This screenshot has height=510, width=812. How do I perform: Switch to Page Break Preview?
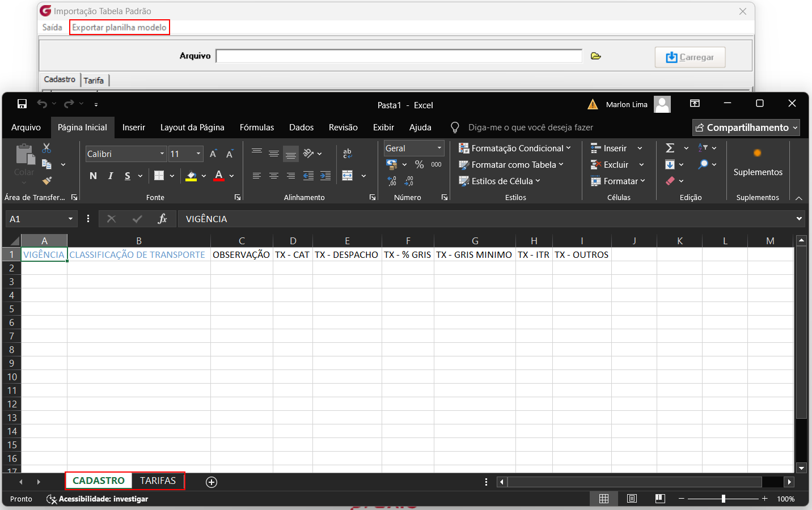660,499
